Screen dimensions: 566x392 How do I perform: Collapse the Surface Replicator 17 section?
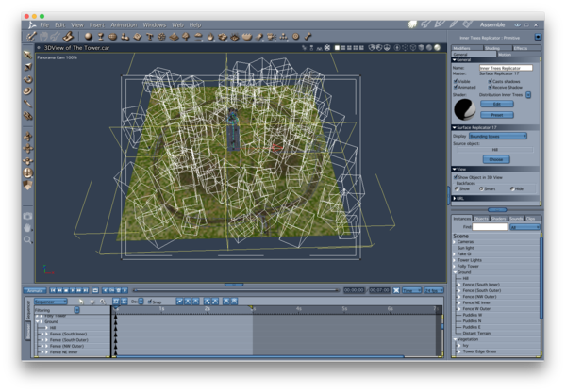(x=455, y=127)
